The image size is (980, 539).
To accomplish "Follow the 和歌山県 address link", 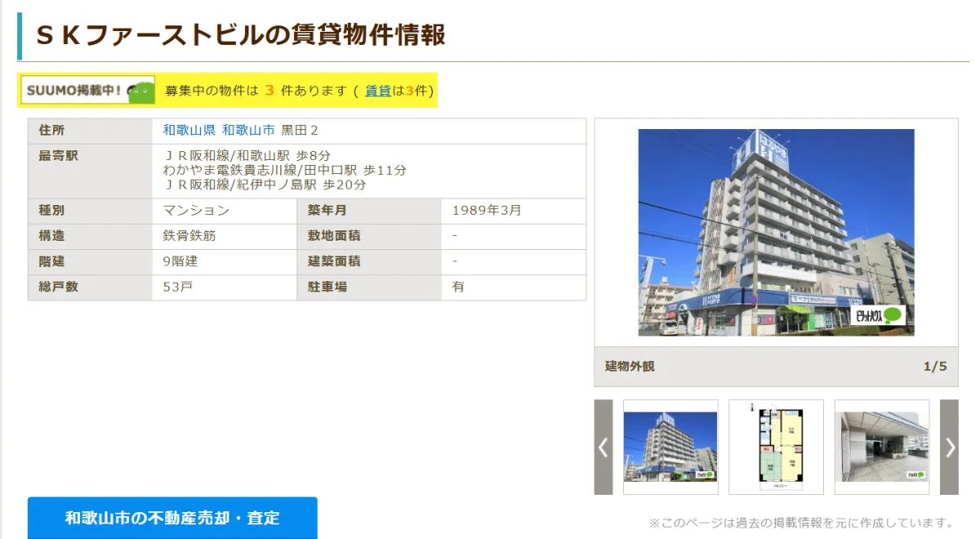I will tap(189, 131).
